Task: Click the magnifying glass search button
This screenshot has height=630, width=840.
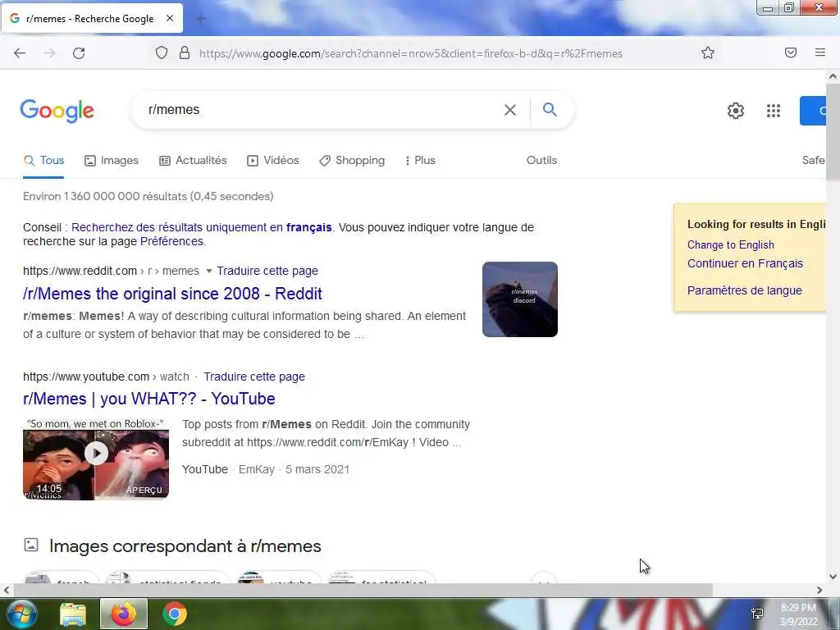Action: click(x=550, y=110)
